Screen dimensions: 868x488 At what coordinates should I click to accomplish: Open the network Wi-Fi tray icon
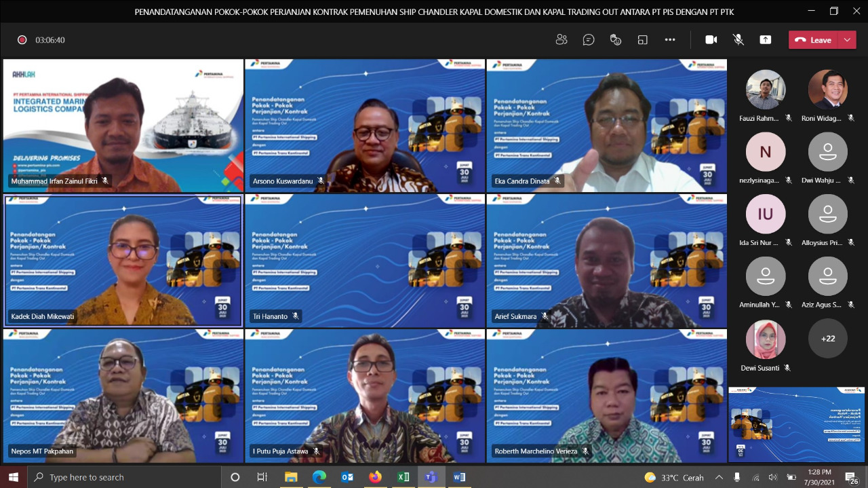[756, 477]
